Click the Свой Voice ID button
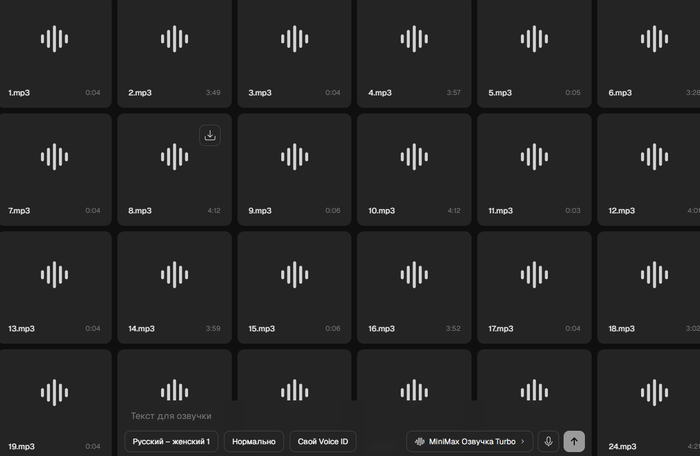The width and height of the screenshot is (700, 456). (323, 441)
